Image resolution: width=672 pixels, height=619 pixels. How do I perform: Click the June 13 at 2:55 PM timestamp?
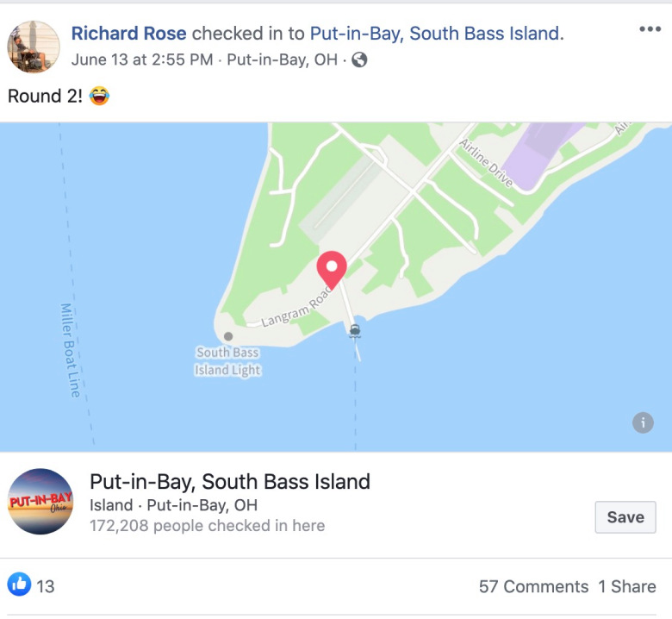tap(142, 60)
